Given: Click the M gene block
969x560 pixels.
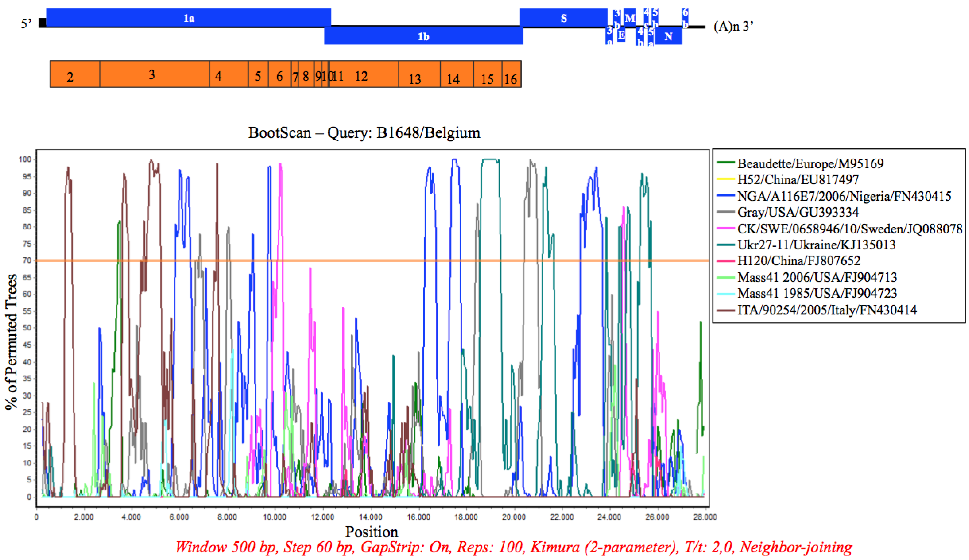Looking at the screenshot, I should (630, 18).
